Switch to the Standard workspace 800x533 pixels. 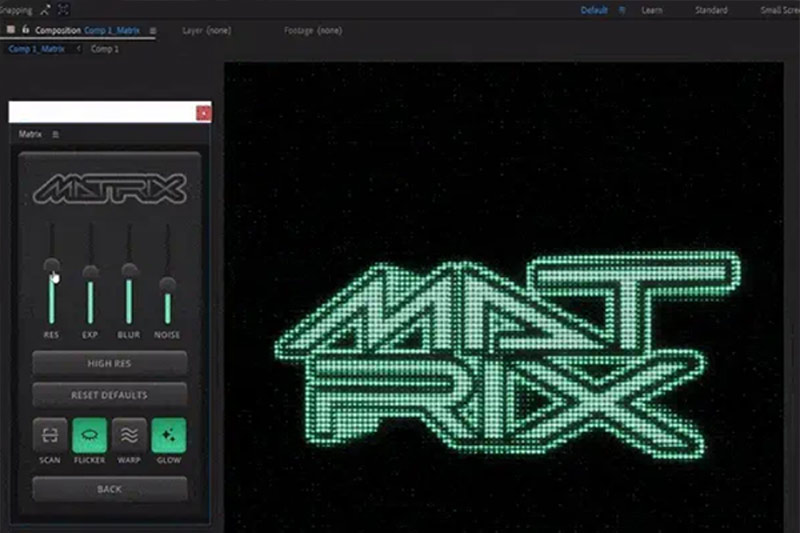pyautogui.click(x=711, y=10)
